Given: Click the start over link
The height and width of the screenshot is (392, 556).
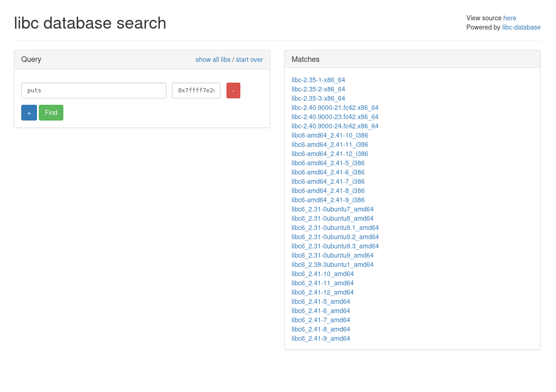Looking at the screenshot, I should pos(249,60).
